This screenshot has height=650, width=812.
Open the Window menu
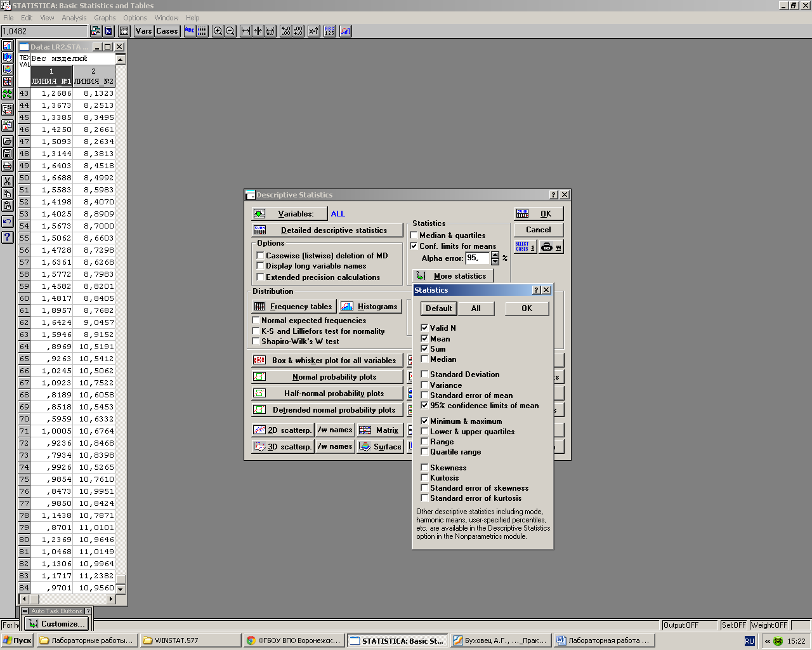point(166,18)
